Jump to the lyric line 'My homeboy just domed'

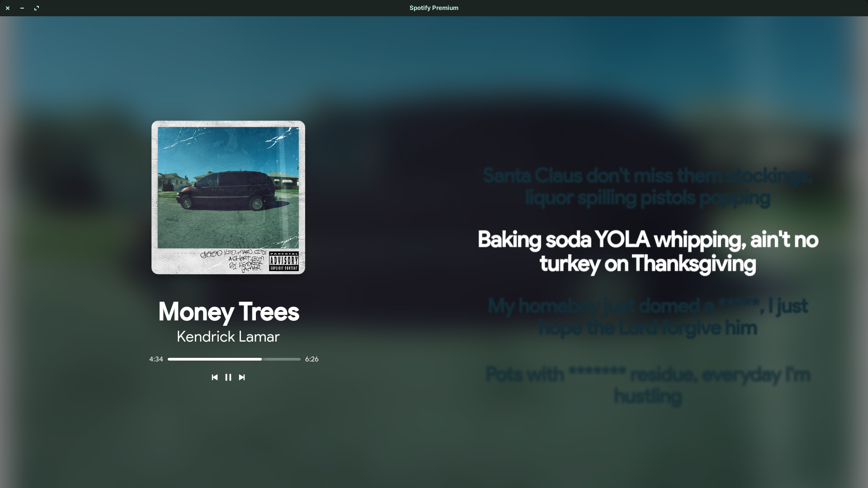pos(647,317)
